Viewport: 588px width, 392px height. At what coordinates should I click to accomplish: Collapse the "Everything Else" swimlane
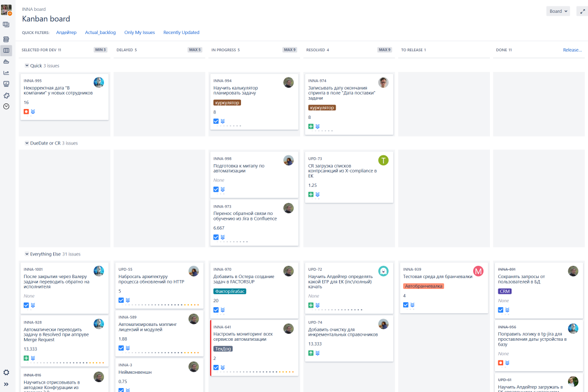pos(26,254)
